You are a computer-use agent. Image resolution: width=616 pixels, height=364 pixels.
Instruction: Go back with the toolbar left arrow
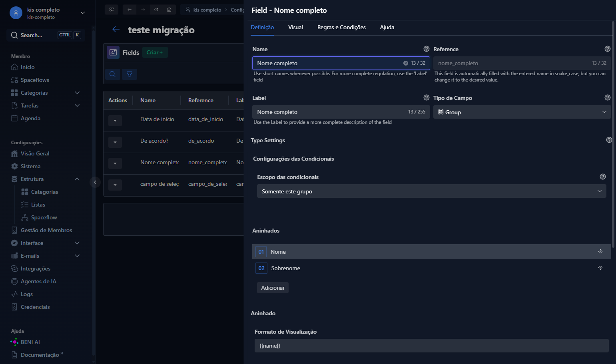[x=130, y=10]
